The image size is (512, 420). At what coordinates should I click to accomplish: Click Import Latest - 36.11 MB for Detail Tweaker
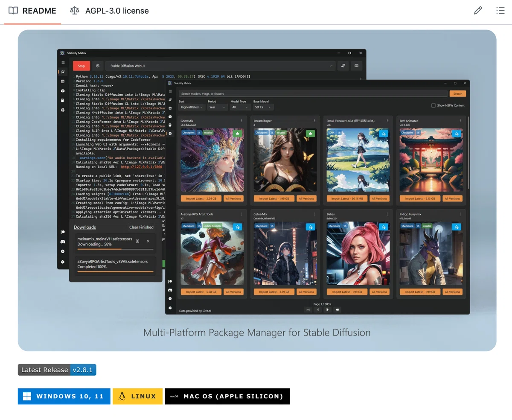click(347, 198)
